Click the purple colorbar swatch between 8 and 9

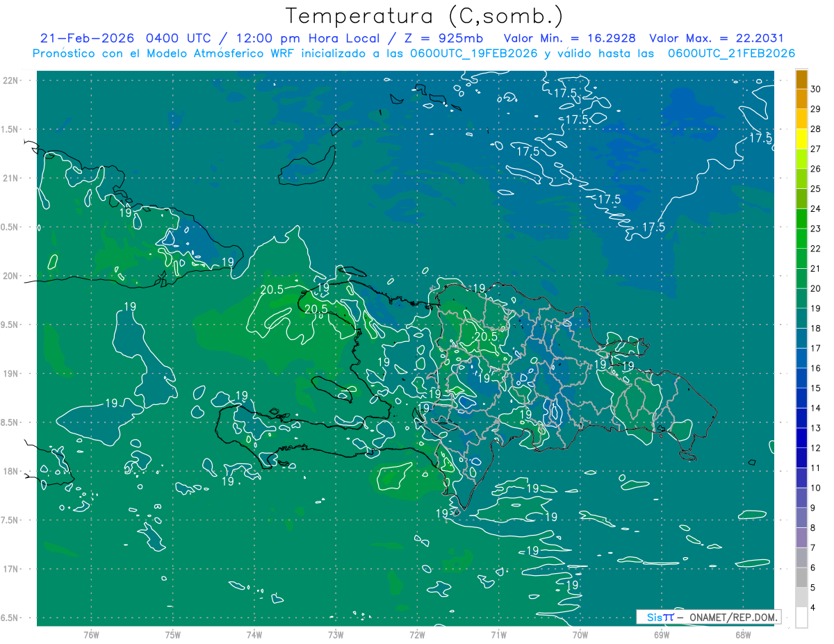pos(801,518)
